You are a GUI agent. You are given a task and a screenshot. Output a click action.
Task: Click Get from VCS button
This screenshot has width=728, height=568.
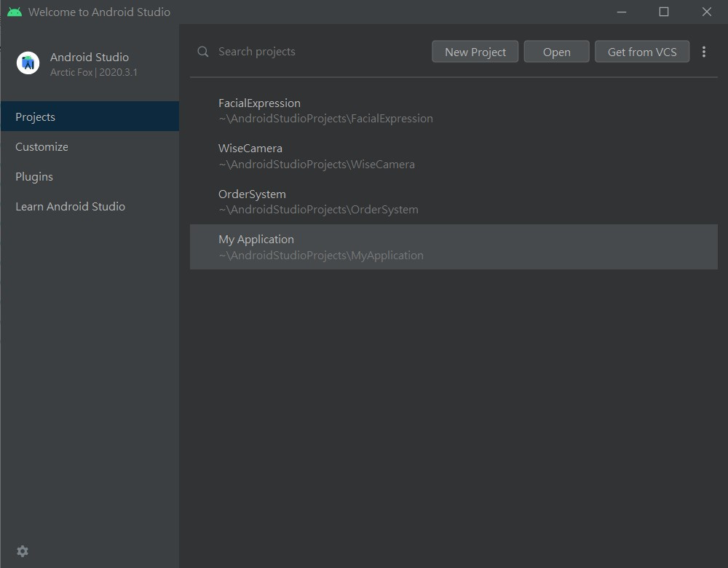click(642, 52)
